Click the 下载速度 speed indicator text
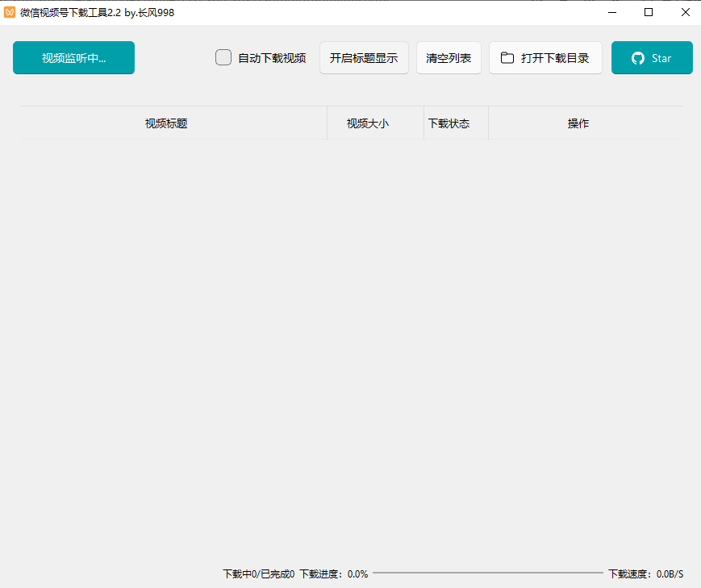The image size is (701, 588). [x=645, y=573]
